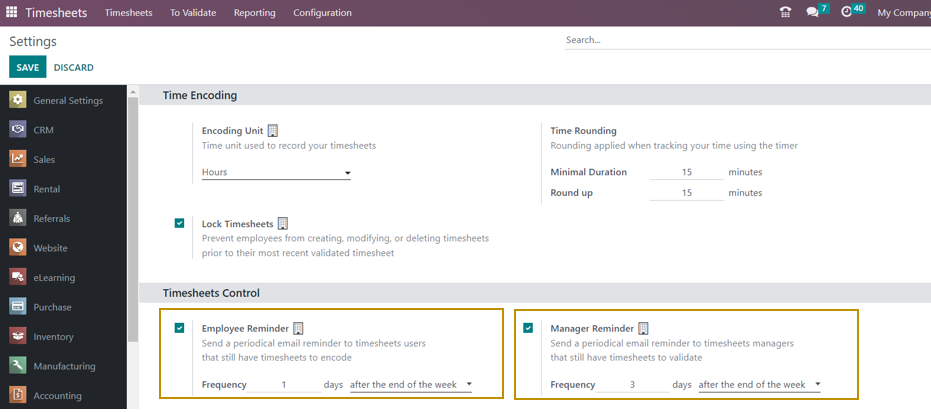931x412 pixels.
Task: Toggle the Employee Reminder checkbox
Action: [179, 328]
